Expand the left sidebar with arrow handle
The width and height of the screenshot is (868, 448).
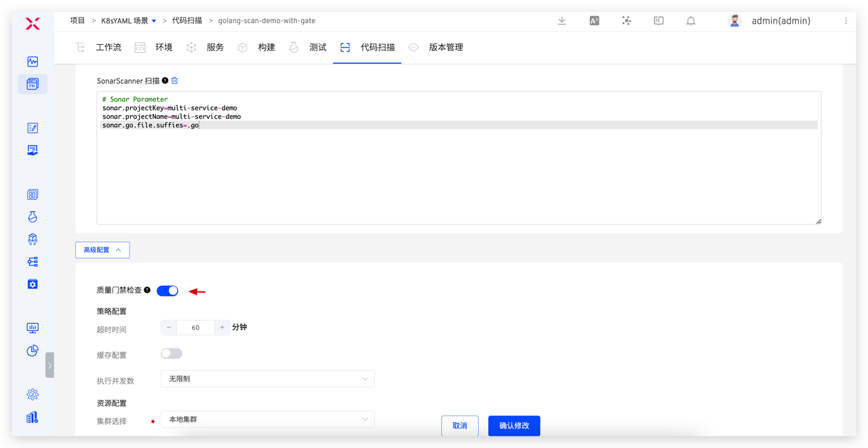pos(50,365)
